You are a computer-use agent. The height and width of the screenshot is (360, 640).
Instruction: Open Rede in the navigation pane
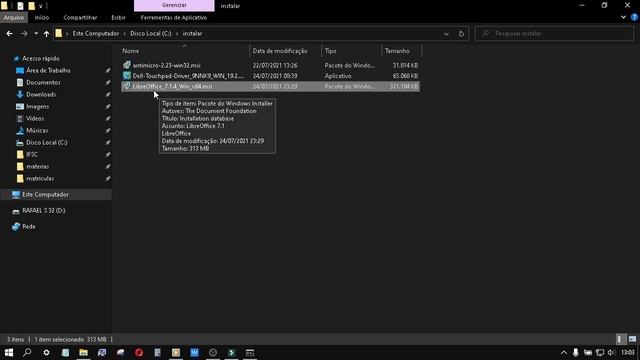coord(29,227)
